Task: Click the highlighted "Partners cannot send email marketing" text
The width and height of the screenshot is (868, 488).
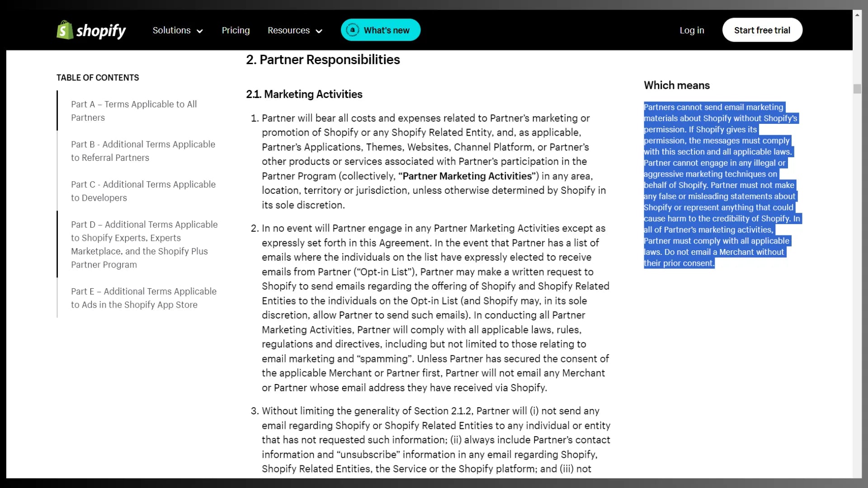Action: tap(713, 107)
